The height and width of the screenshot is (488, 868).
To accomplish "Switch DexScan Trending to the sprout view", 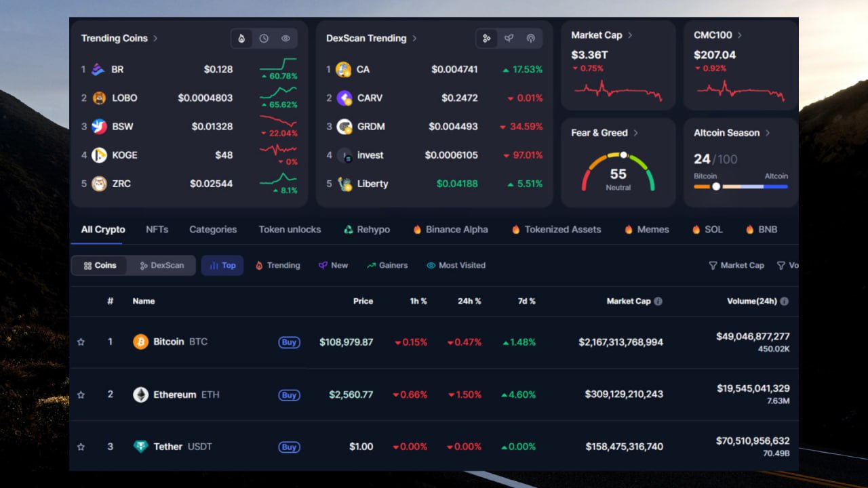I will pyautogui.click(x=509, y=39).
